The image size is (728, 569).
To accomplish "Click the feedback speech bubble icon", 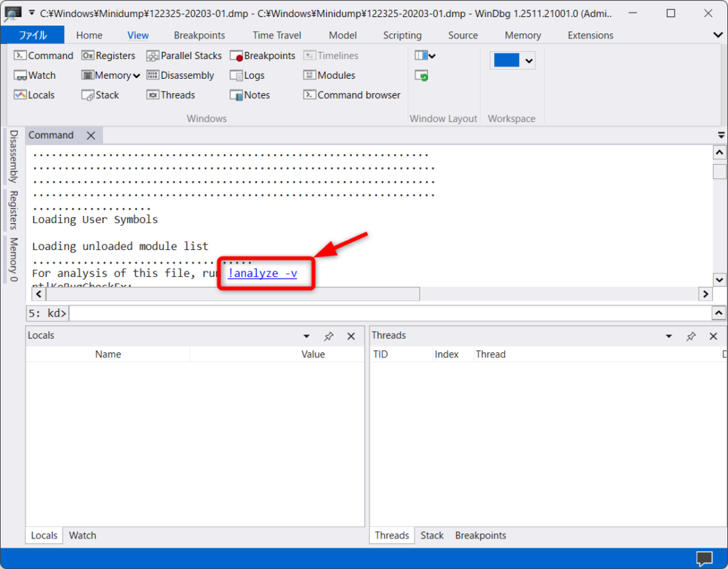I will 704,558.
